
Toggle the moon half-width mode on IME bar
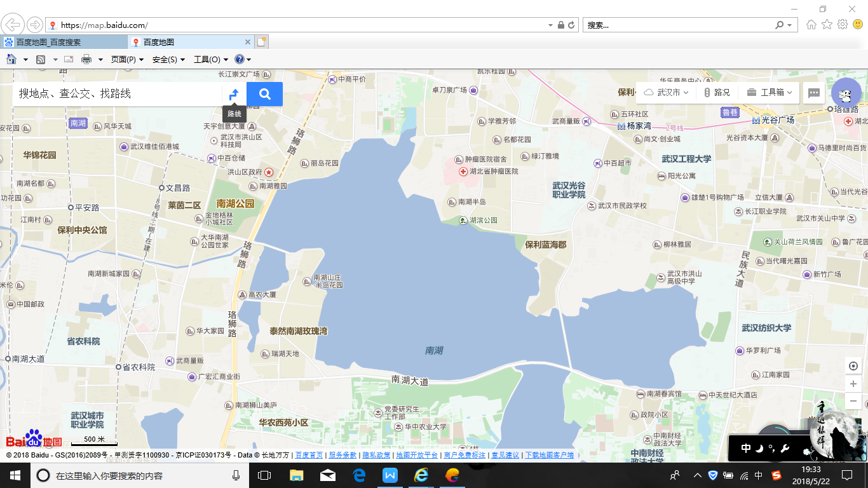759,449
